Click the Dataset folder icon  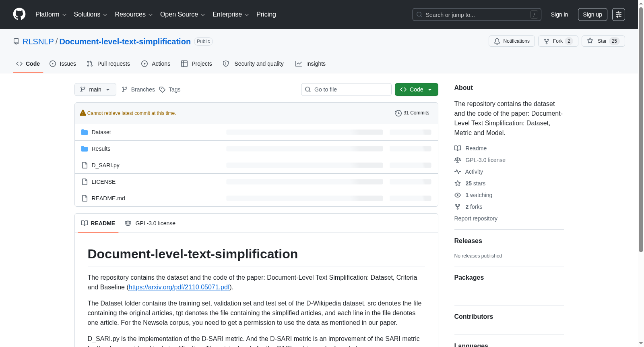tap(85, 132)
